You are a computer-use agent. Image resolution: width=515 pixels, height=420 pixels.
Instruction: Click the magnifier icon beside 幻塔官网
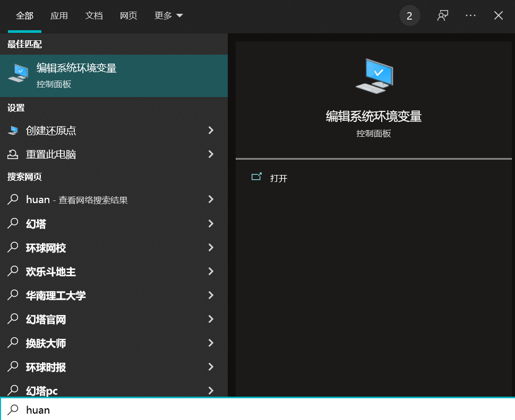pyautogui.click(x=13, y=319)
